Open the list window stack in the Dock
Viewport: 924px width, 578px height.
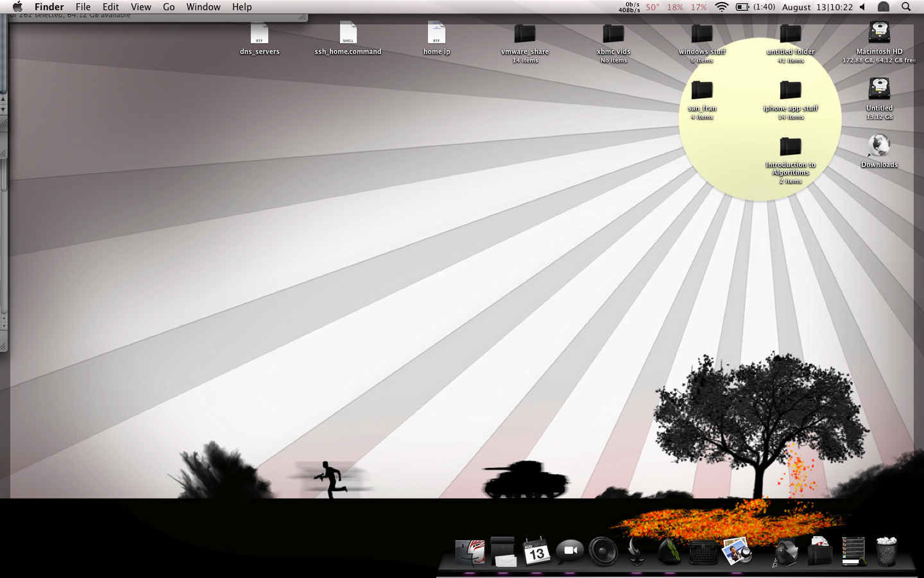853,552
